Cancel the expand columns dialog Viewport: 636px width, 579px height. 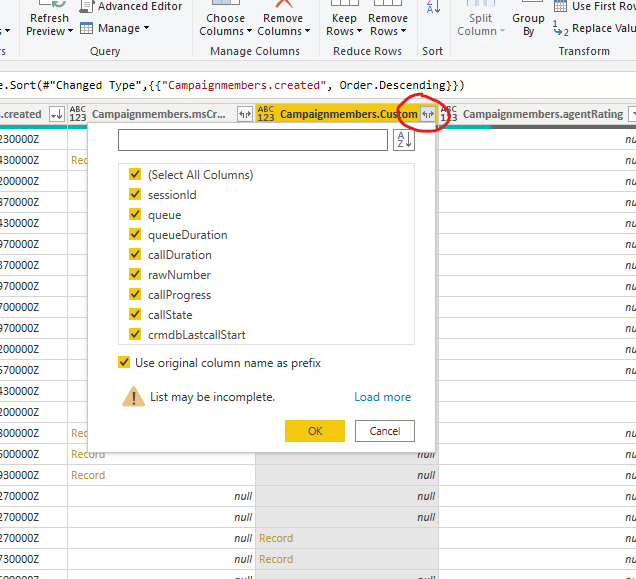[384, 431]
